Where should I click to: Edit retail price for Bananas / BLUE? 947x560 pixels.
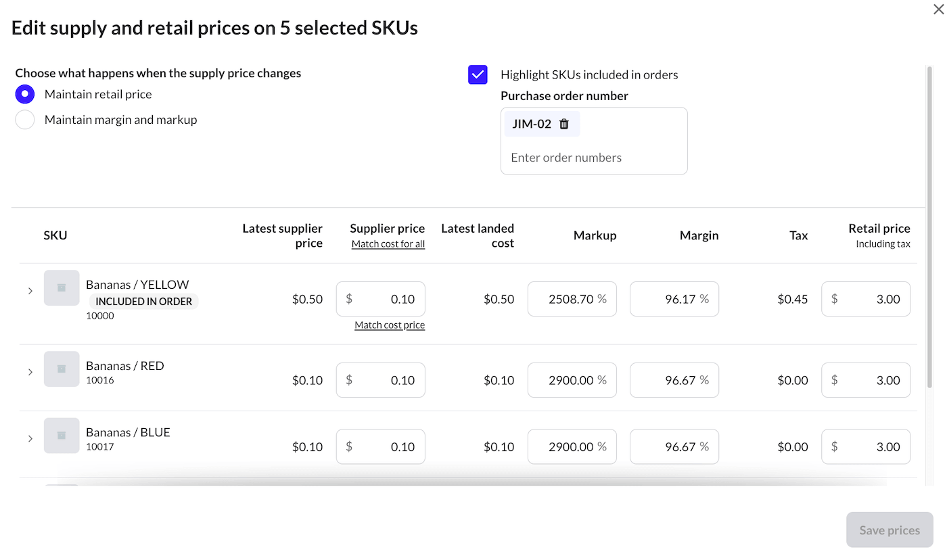[866, 446]
